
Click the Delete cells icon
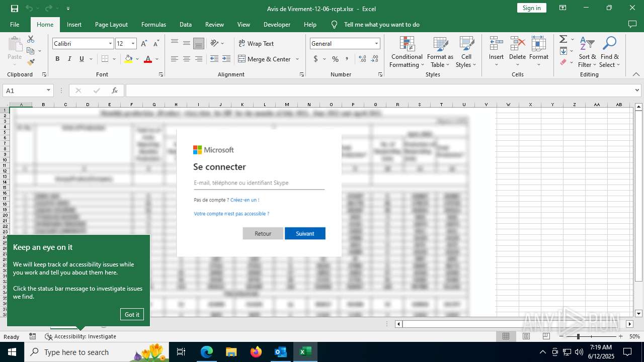coord(517,44)
